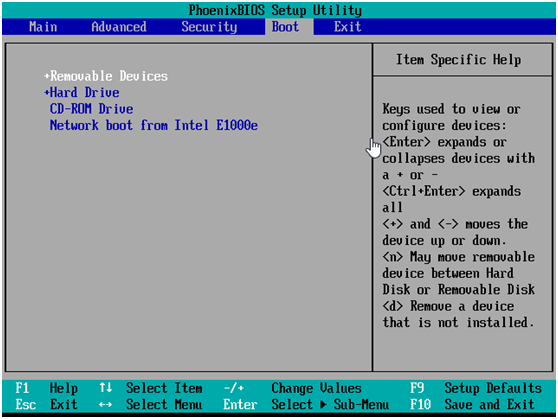Go to the Exit tab
Image resolution: width=558 pixels, height=419 pixels.
[x=347, y=27]
